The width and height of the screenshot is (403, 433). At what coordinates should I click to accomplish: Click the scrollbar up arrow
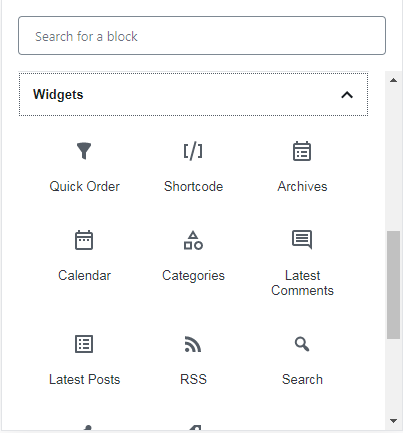pyautogui.click(x=393, y=80)
